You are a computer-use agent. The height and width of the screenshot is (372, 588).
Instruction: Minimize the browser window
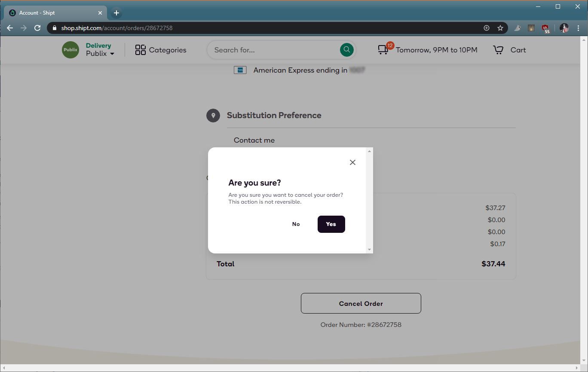(x=538, y=6)
